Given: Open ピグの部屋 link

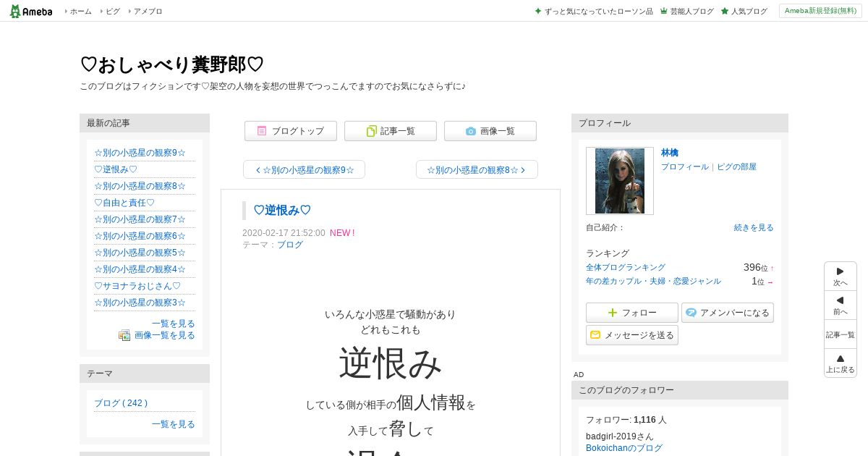Looking at the screenshot, I should coord(736,166).
